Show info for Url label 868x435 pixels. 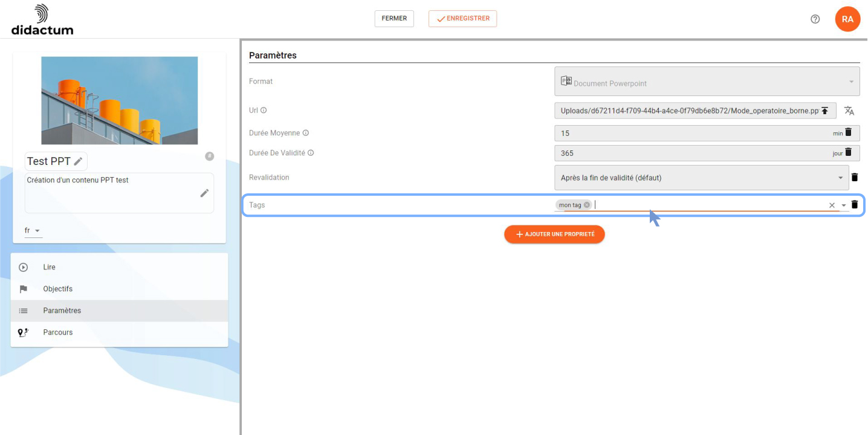[264, 111]
